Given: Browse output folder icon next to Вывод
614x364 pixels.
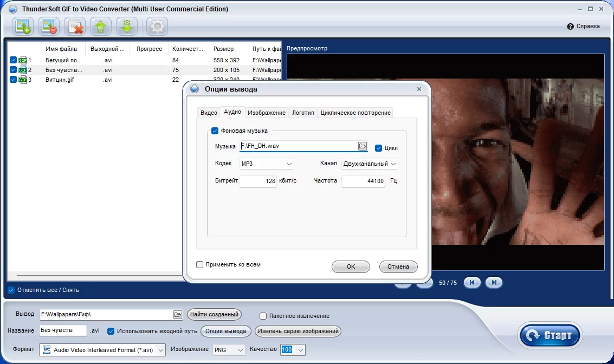Looking at the screenshot, I should point(178,314).
